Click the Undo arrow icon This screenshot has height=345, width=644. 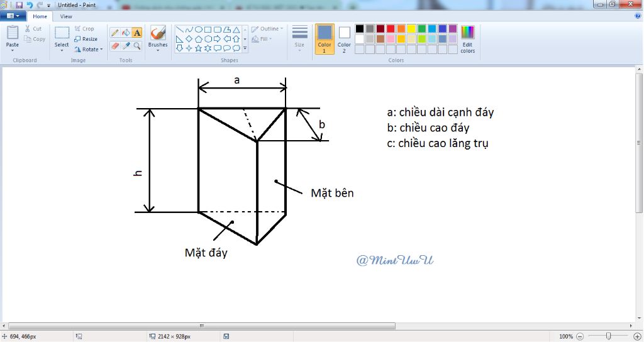(30, 5)
